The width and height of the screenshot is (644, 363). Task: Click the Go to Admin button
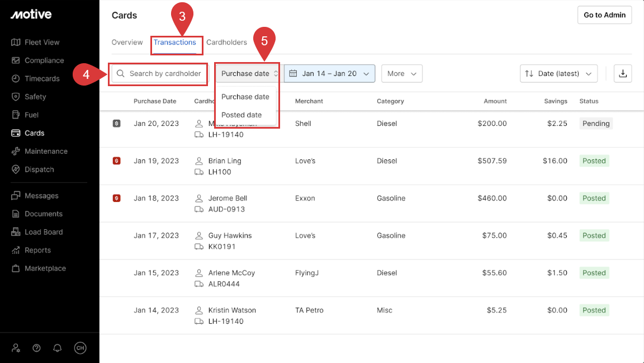point(604,15)
